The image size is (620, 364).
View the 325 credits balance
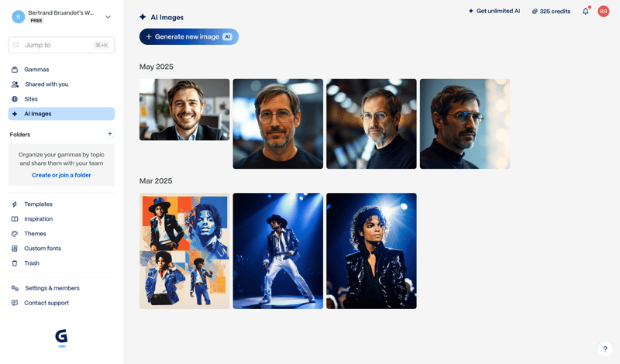551,12
